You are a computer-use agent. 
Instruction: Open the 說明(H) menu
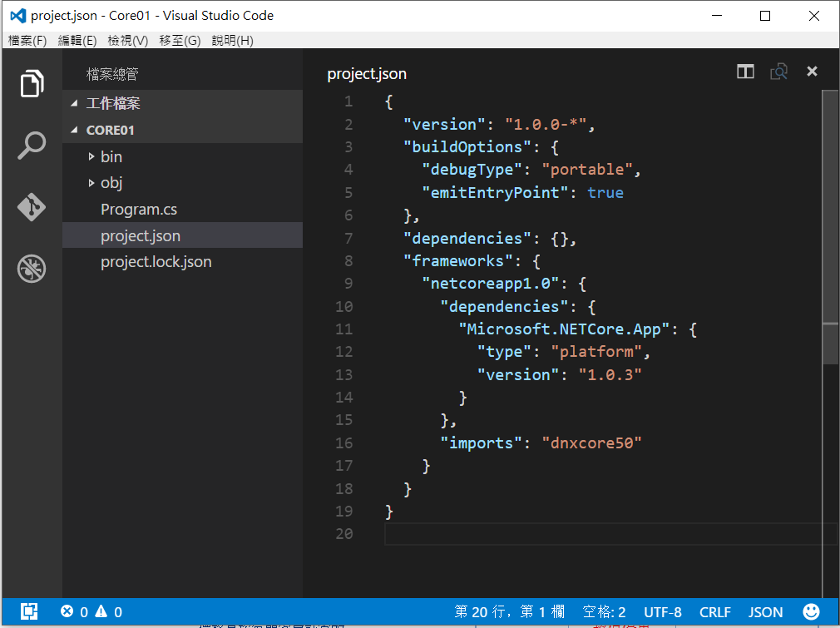[x=233, y=41]
